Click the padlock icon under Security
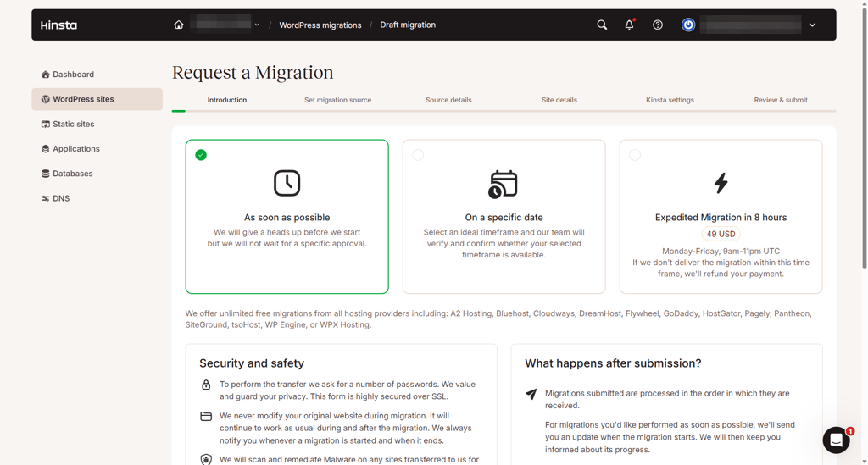 pyautogui.click(x=206, y=385)
